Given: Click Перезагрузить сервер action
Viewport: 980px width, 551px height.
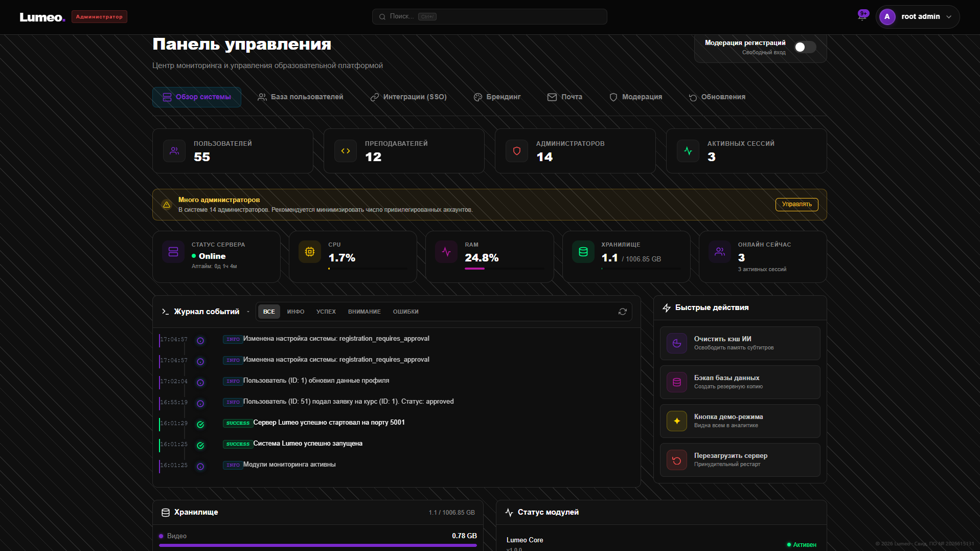Looking at the screenshot, I should [740, 460].
